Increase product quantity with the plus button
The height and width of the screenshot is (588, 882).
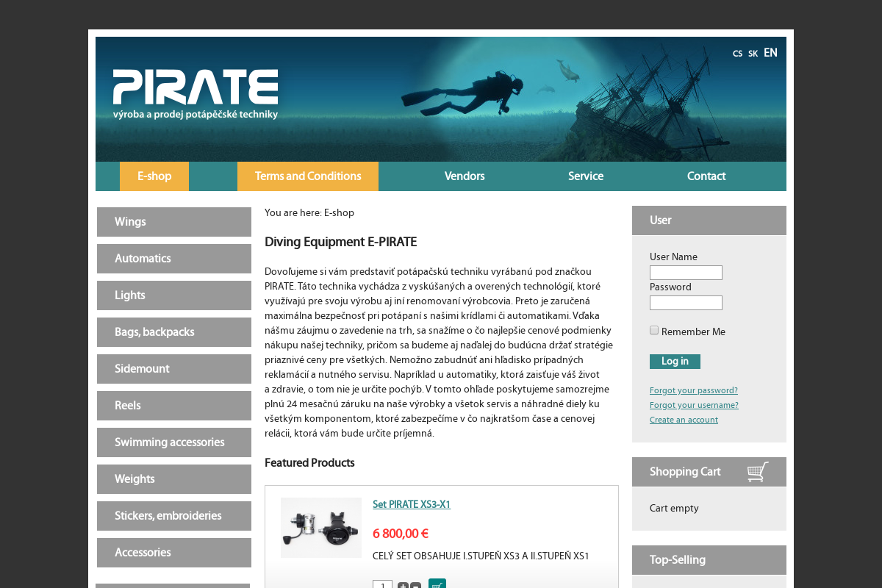pyautogui.click(x=403, y=586)
